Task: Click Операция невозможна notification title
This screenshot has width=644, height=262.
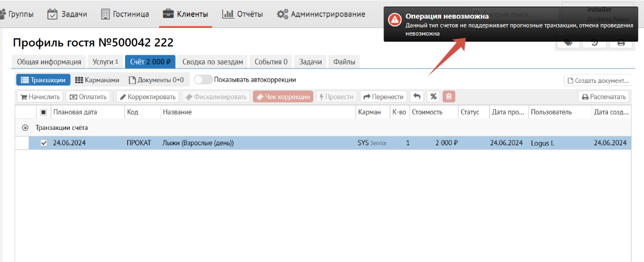Action: tap(447, 16)
